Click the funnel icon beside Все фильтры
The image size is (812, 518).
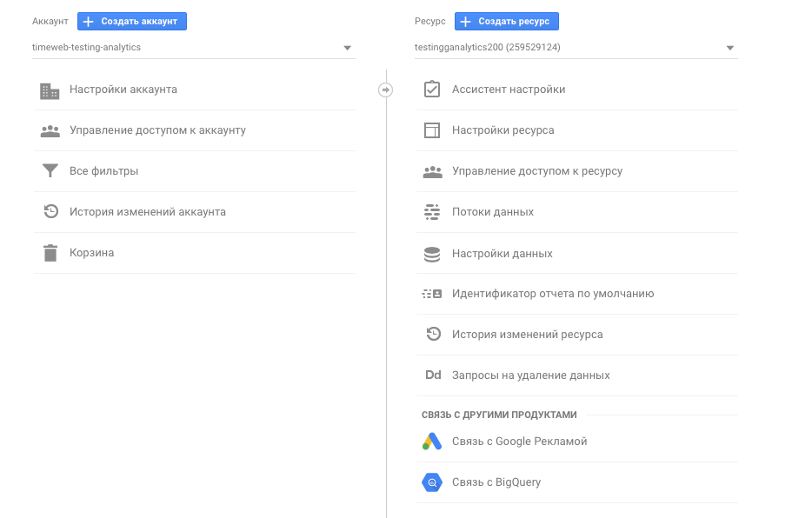click(50, 171)
